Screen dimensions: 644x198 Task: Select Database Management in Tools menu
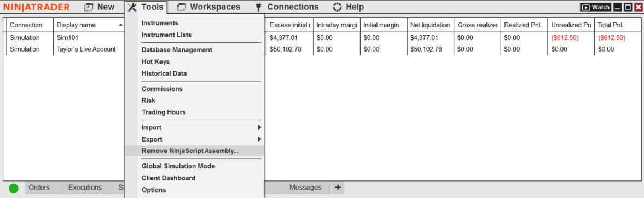point(177,50)
